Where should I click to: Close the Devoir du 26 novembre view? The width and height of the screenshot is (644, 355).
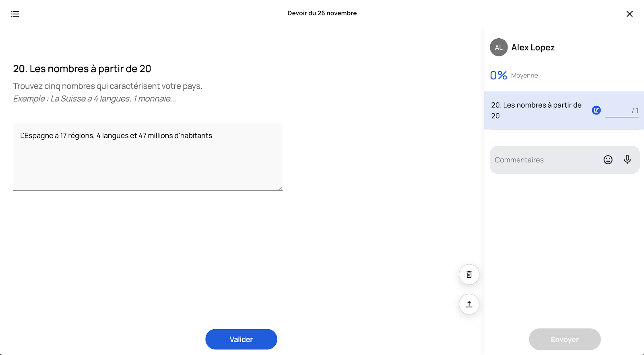pyautogui.click(x=630, y=14)
